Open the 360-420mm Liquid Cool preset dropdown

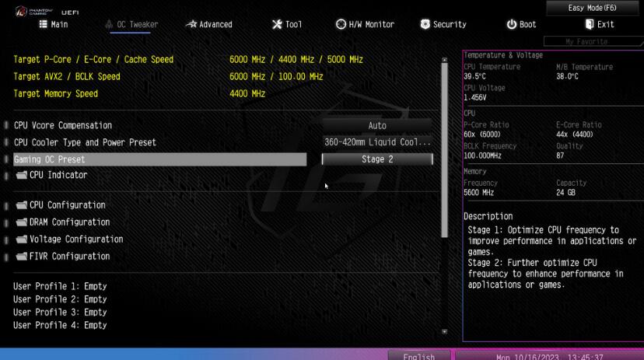(377, 142)
